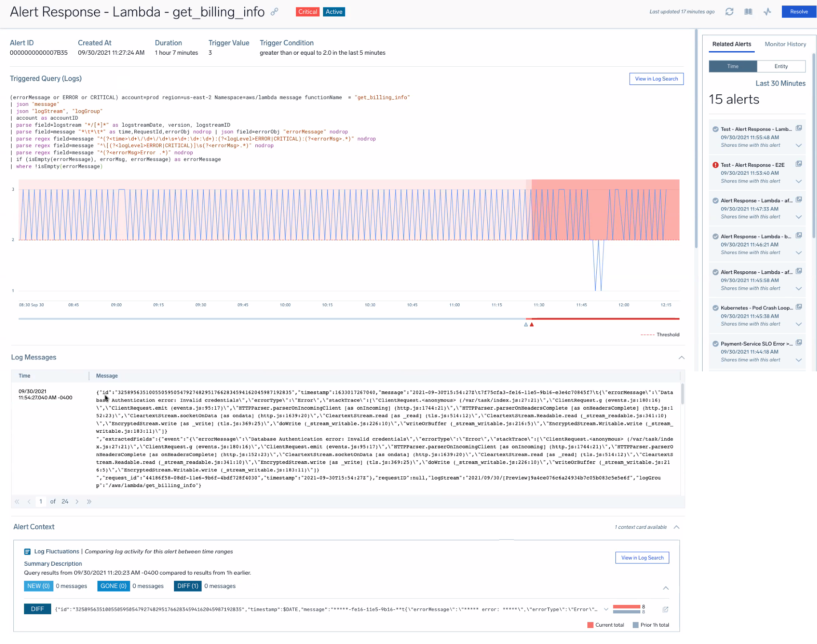Select the GONE (0) messages filter
Viewport: 817px width, 644px height.
[113, 586]
